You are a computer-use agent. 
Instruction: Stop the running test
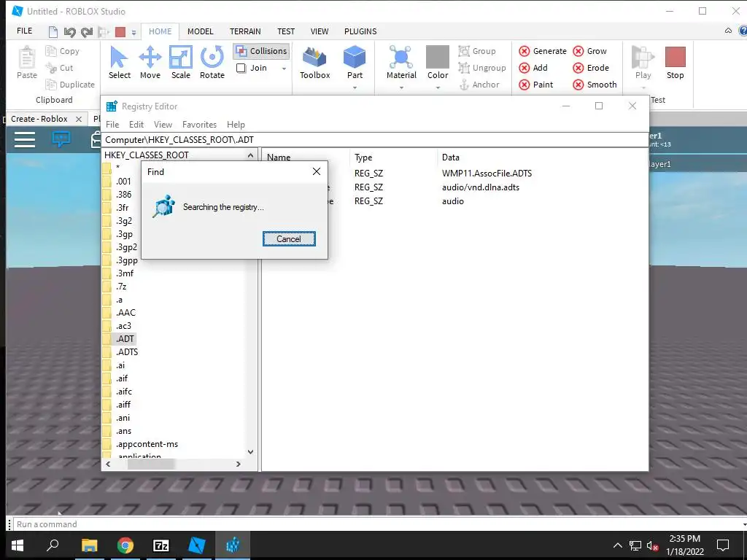675,63
